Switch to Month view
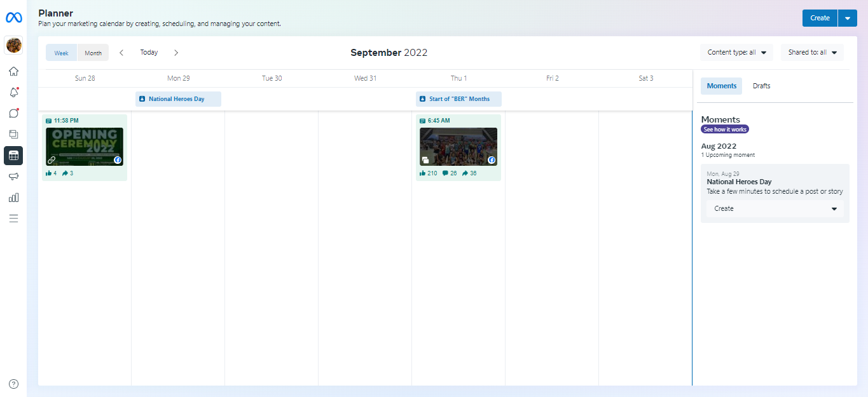Viewport: 868px width, 397px height. pos(93,53)
